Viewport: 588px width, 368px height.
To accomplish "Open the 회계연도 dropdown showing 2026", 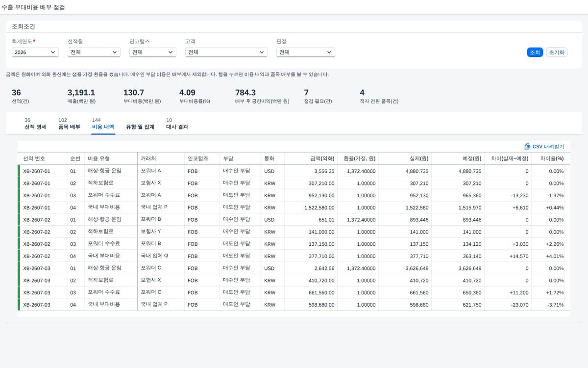I will (x=35, y=52).
